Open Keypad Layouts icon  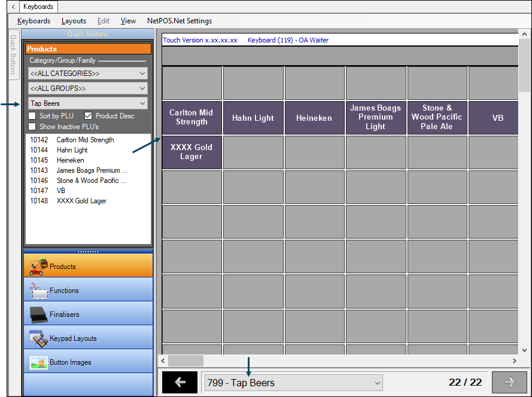(x=38, y=338)
